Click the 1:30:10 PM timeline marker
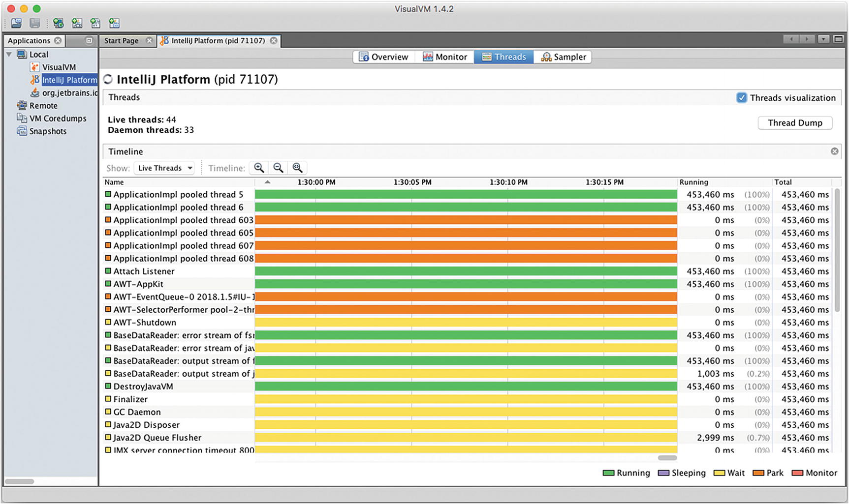The width and height of the screenshot is (849, 504). click(508, 182)
